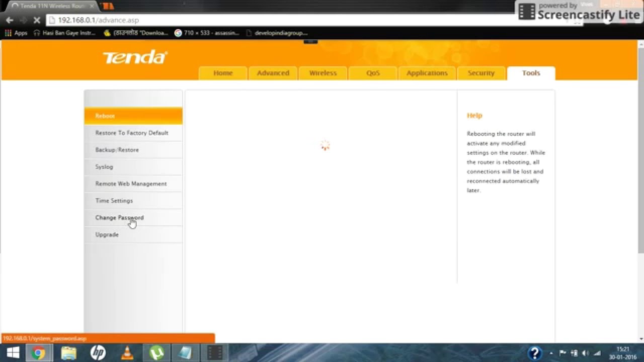This screenshot has height=362, width=644.
Task: Open Restore To Factory Default option
Action: coord(133,133)
